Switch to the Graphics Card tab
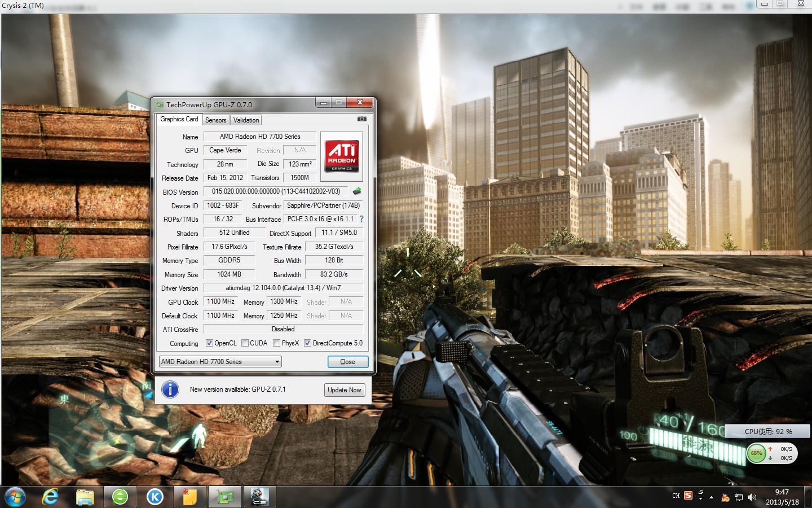The width and height of the screenshot is (812, 508). click(x=179, y=119)
